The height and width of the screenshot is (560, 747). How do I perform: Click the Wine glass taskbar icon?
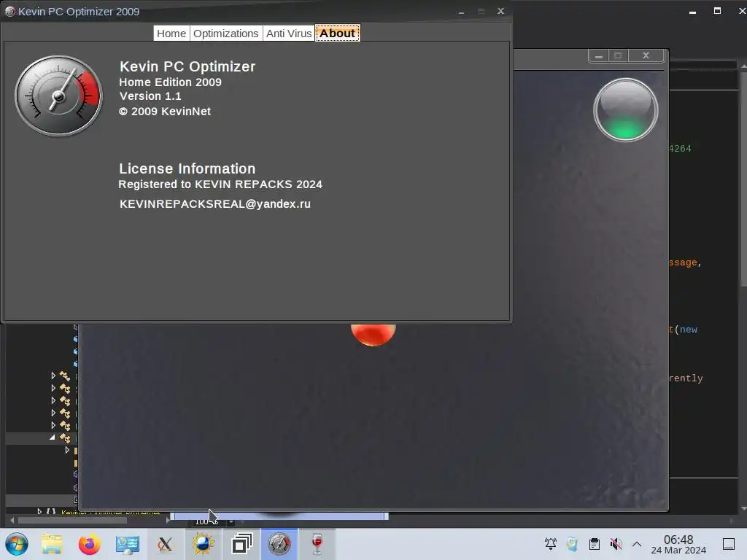click(x=317, y=544)
